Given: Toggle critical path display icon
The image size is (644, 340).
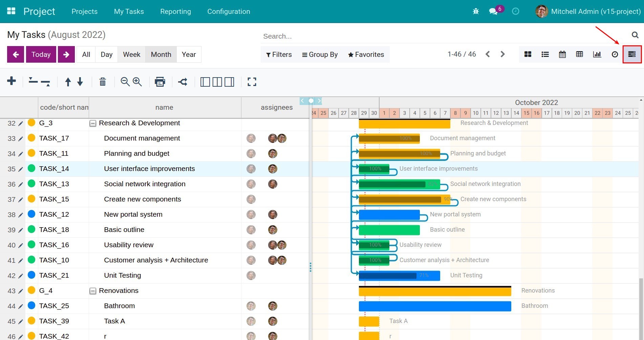Looking at the screenshot, I should (183, 82).
